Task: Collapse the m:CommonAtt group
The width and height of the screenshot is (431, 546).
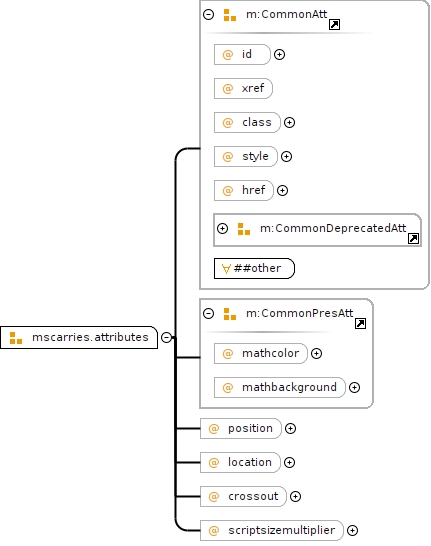Action: 209,15
